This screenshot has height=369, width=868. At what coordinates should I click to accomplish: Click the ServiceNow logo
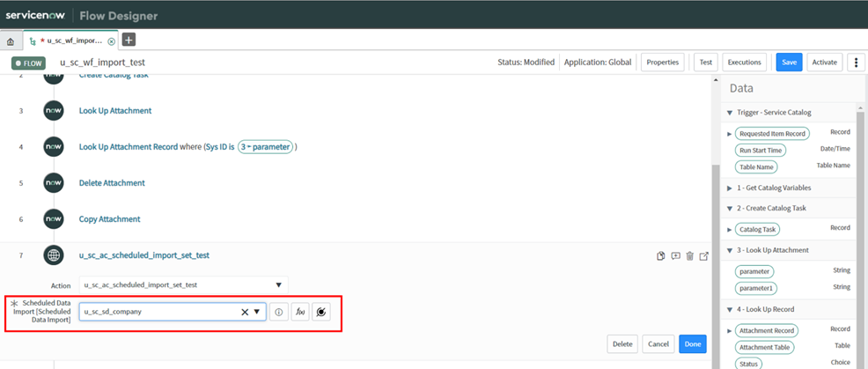pos(35,15)
